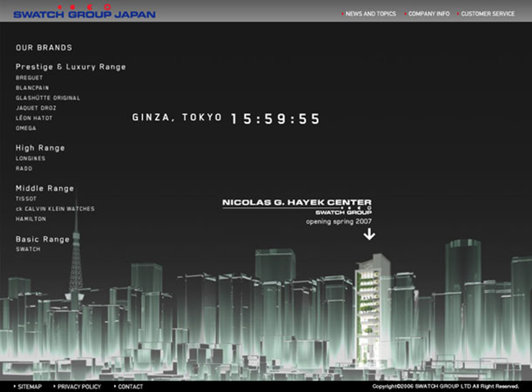Click the Prestige & Luxury Range heading

click(70, 67)
